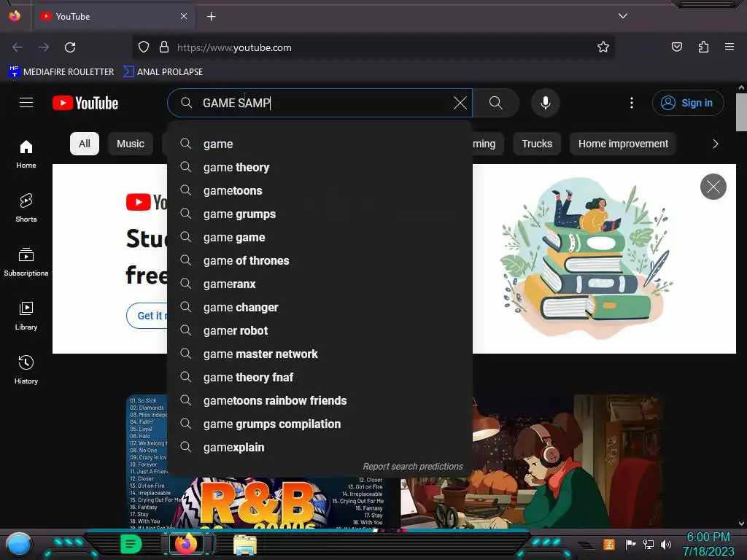
Task: Clear the search text with the X icon
Action: click(x=460, y=103)
